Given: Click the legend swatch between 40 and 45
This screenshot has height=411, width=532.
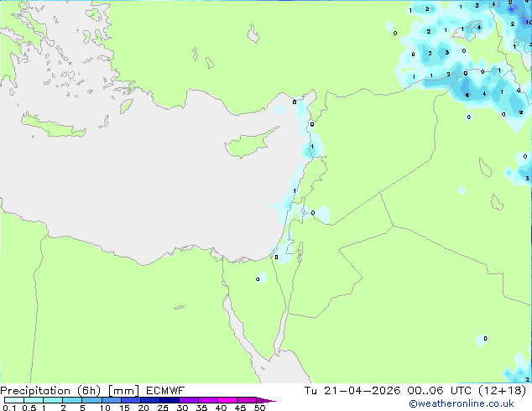Looking at the screenshot, I should [227, 400].
